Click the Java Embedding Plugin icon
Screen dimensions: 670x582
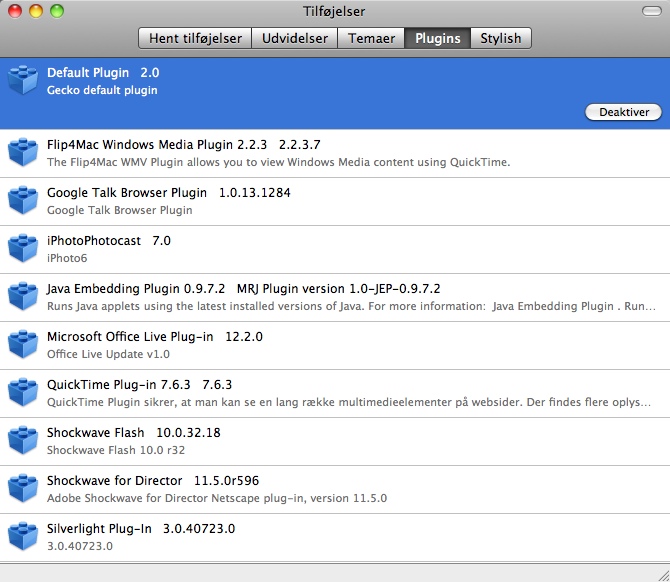click(x=23, y=296)
